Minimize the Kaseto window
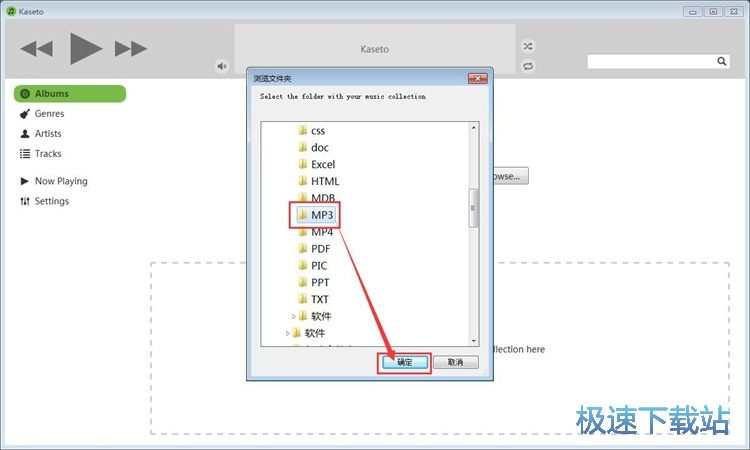Screen dimensions: 750x450 coord(692,11)
